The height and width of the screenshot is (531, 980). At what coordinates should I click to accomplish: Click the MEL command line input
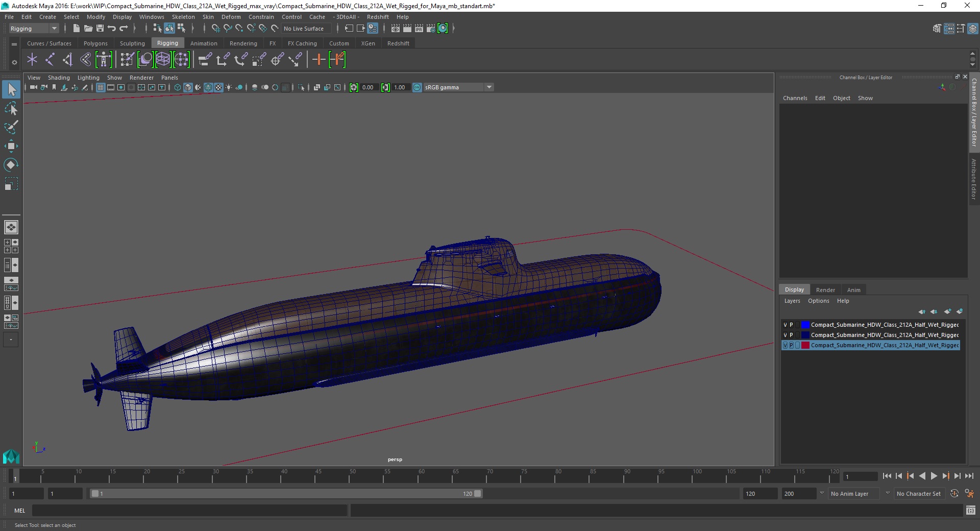[189, 510]
